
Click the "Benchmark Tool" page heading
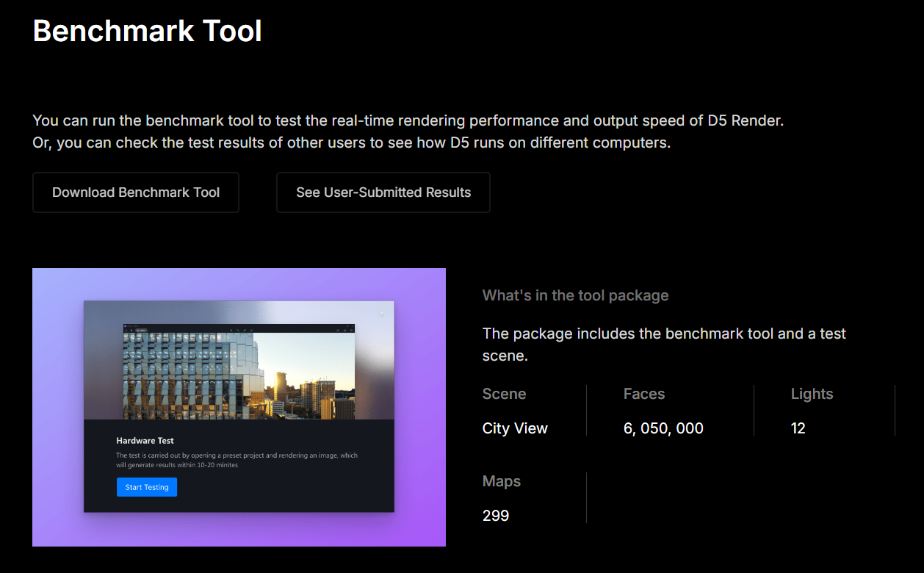(148, 32)
